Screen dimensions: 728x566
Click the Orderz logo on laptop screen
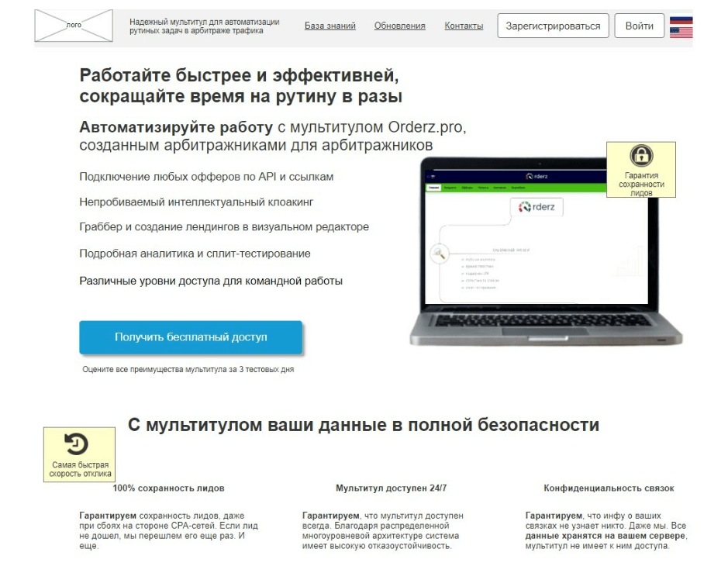click(537, 206)
